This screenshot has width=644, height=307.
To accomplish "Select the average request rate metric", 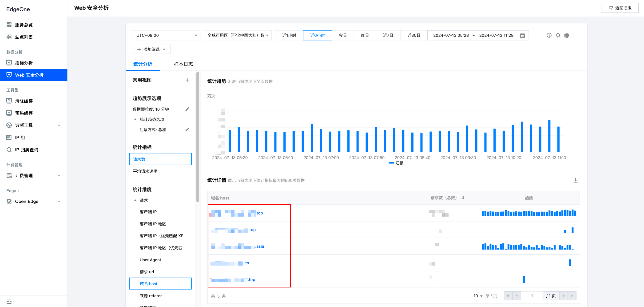I will click(145, 171).
